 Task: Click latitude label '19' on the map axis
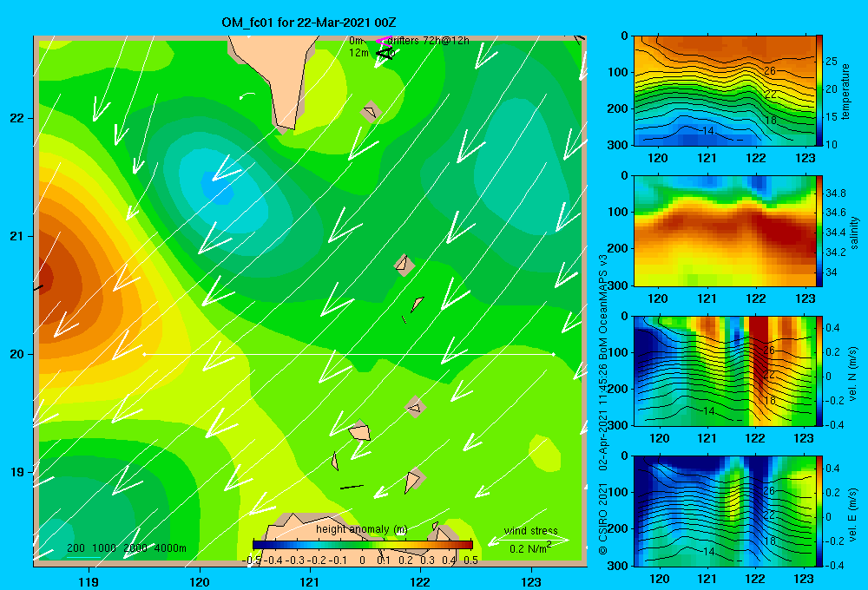point(16,472)
